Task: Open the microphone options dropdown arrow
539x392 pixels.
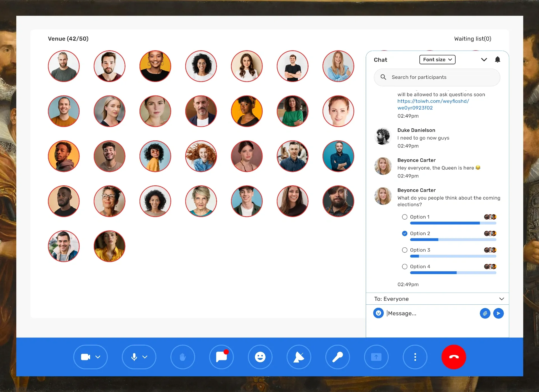Action: pos(145,357)
